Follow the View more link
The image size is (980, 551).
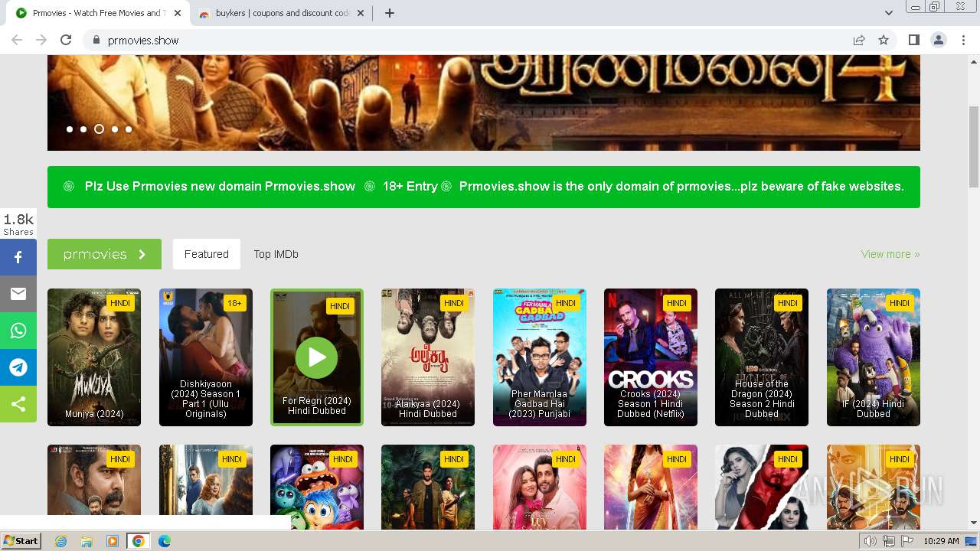click(x=890, y=254)
